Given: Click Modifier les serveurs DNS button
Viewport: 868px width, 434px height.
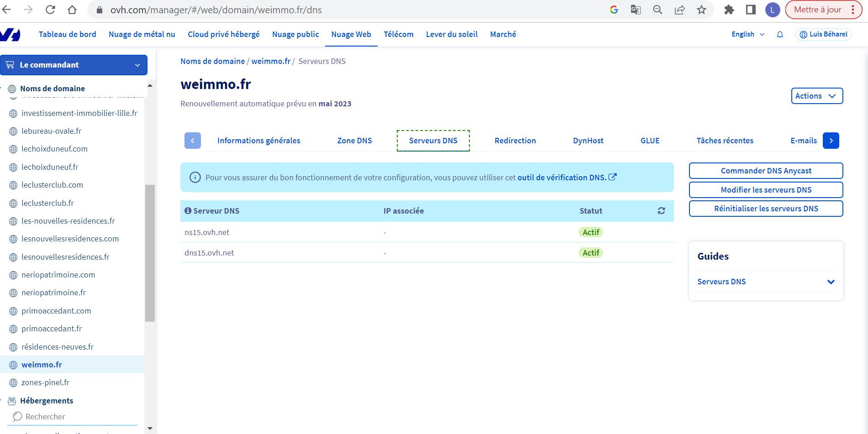Looking at the screenshot, I should (x=766, y=190).
